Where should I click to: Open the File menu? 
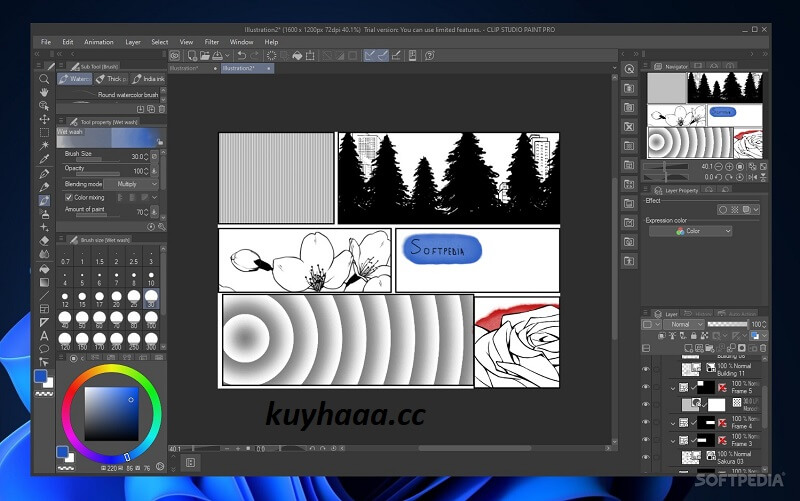click(x=46, y=42)
